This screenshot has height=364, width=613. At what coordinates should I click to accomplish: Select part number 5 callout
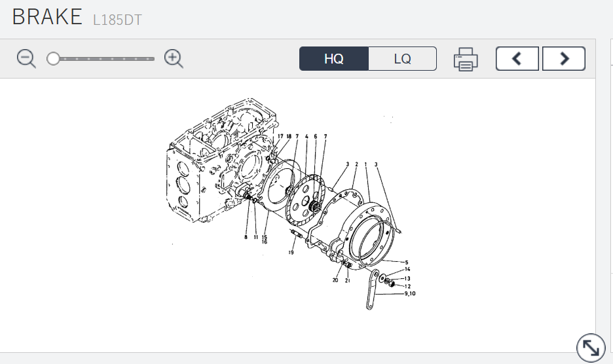pyautogui.click(x=406, y=261)
